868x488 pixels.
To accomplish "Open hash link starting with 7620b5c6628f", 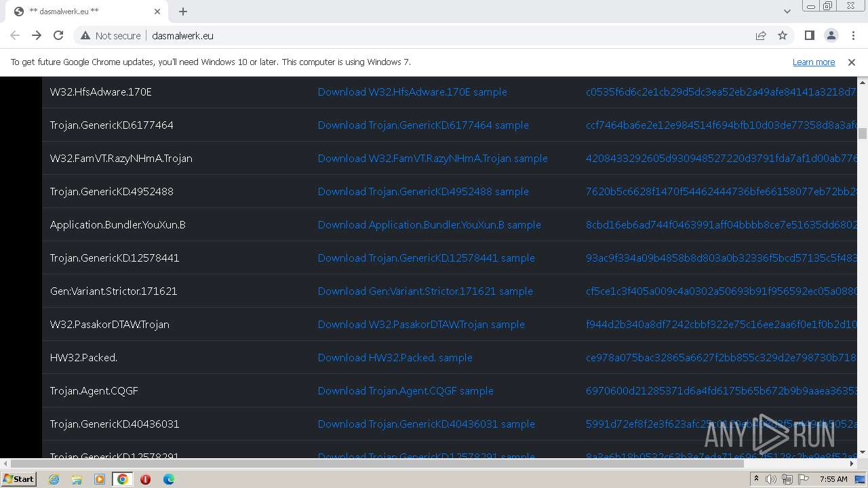I will click(722, 191).
